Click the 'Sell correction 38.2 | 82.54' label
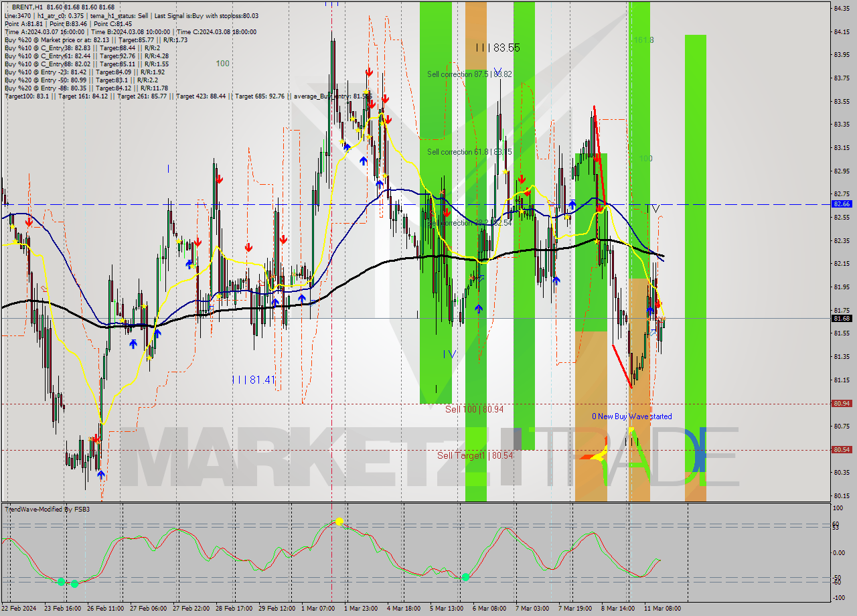 [x=469, y=223]
